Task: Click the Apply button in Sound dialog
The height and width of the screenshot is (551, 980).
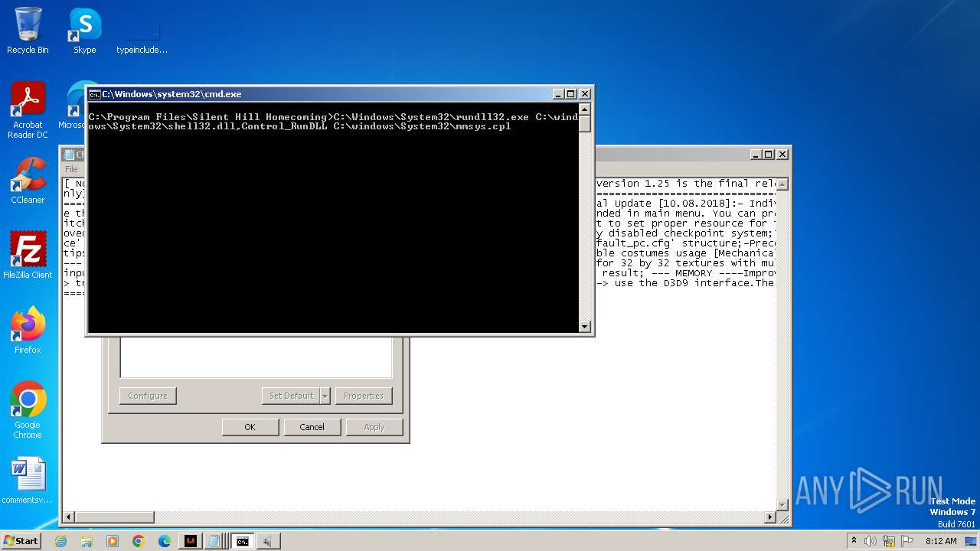Action: (x=374, y=427)
